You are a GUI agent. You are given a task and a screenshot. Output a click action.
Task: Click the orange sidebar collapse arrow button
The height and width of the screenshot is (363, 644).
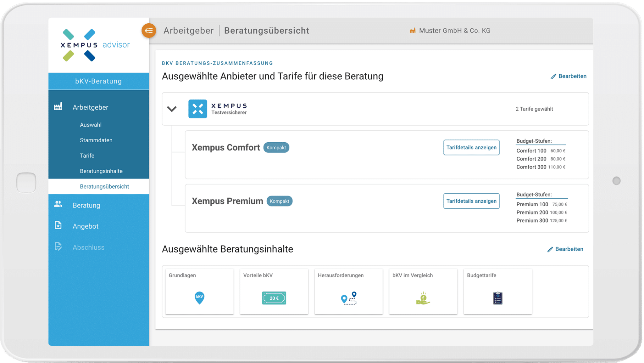point(149,31)
